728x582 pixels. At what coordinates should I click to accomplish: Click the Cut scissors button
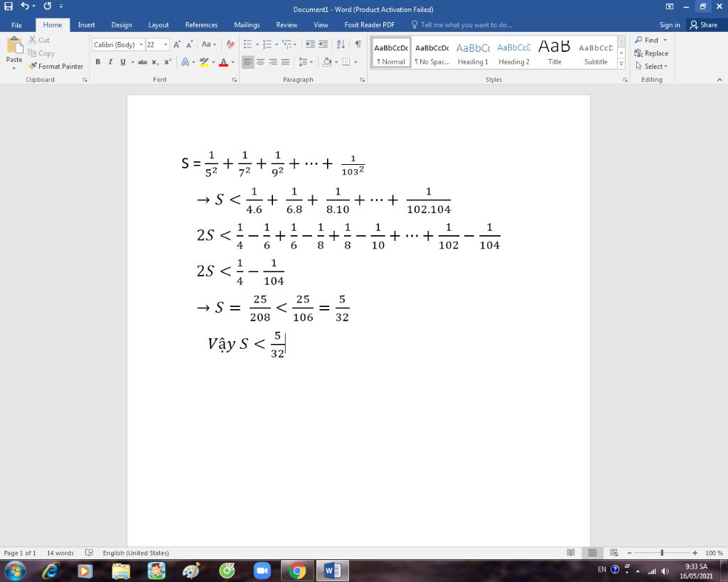[x=39, y=40]
